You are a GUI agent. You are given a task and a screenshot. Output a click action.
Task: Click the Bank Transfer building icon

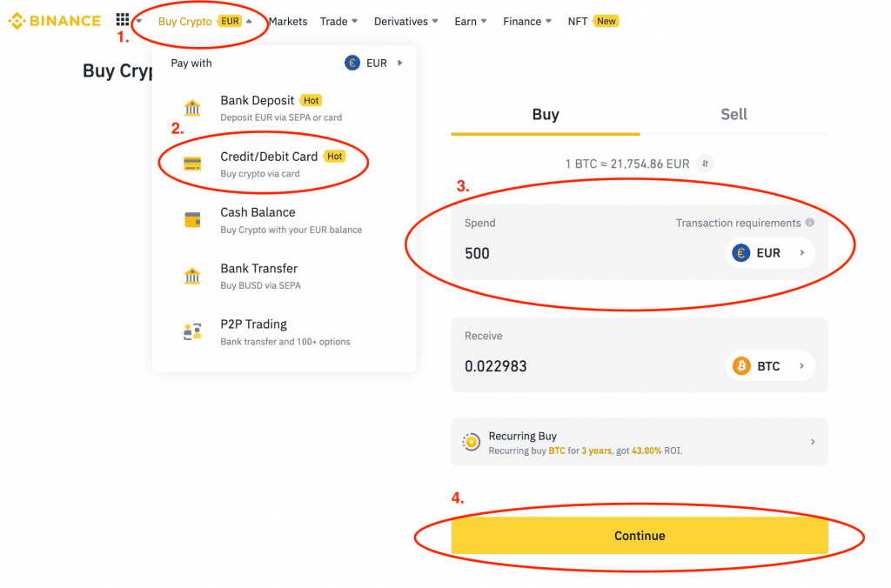click(x=192, y=276)
